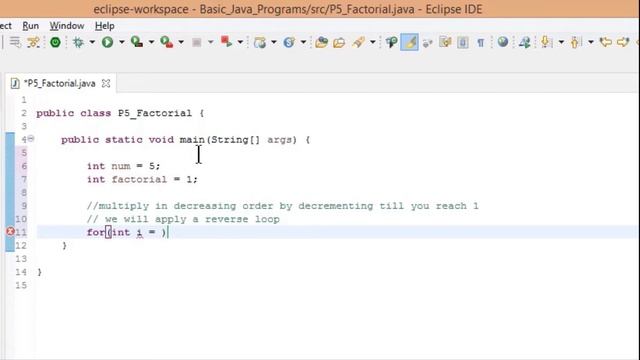Click the 'multiply in decreasing order' comment line
This screenshot has width=640, height=360.
tap(282, 206)
